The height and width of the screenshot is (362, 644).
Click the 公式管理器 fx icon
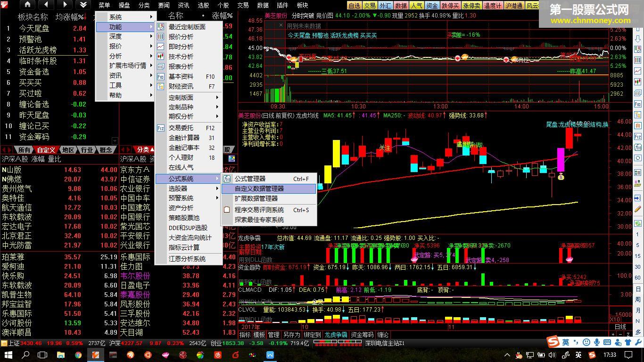tap(227, 179)
